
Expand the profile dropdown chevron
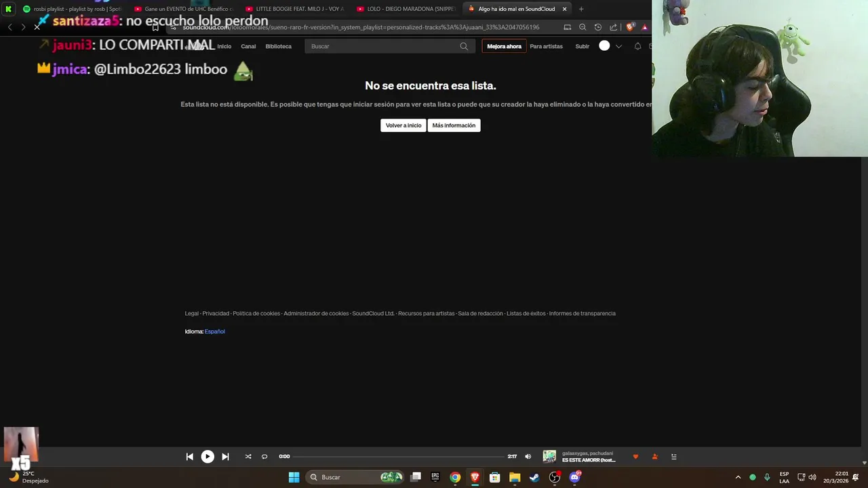(x=618, y=46)
